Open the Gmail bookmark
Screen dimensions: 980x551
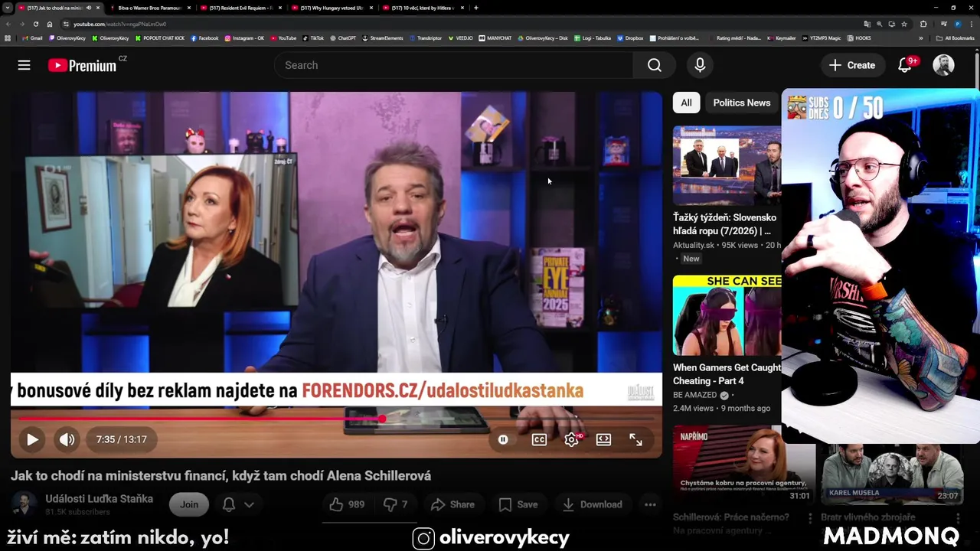tap(31, 37)
